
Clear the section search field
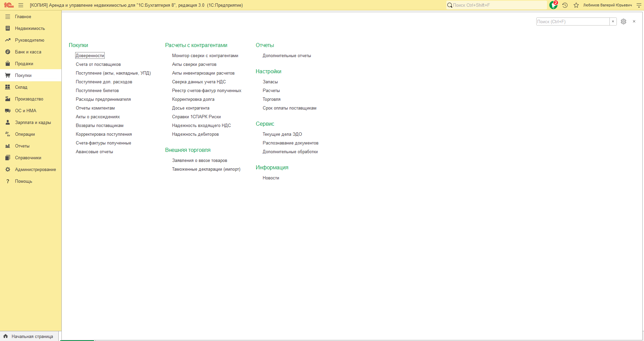click(x=613, y=22)
